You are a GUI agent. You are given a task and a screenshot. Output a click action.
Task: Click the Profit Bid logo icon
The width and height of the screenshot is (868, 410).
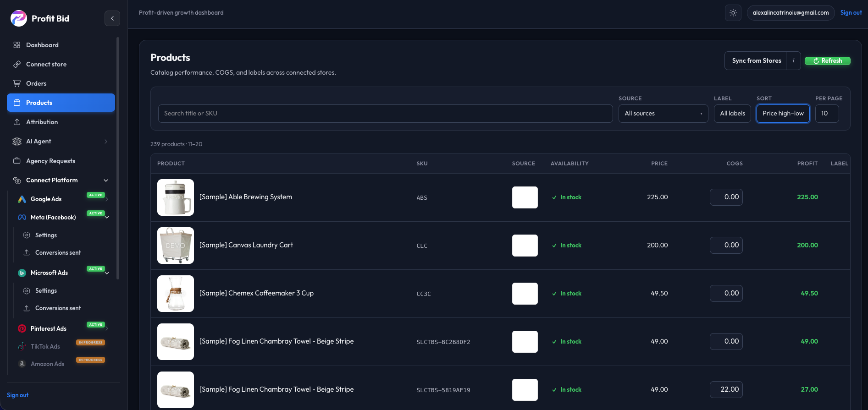coord(19,18)
